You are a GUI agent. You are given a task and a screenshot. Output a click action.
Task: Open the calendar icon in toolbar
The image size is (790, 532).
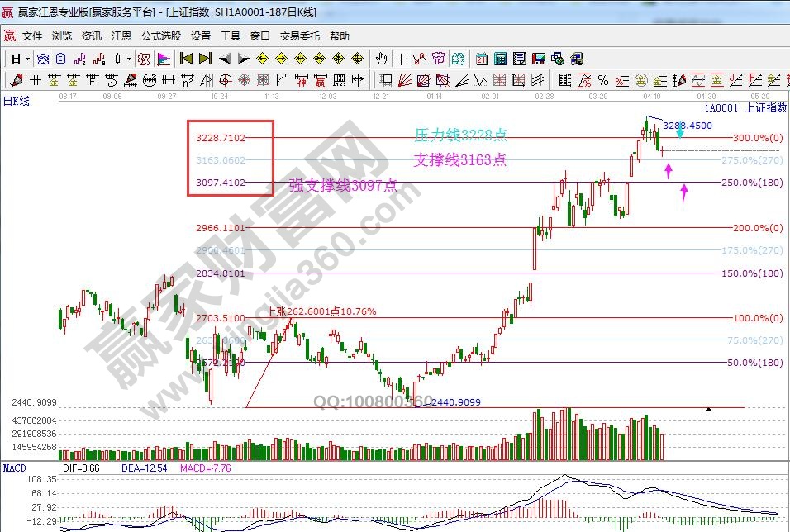click(481, 59)
